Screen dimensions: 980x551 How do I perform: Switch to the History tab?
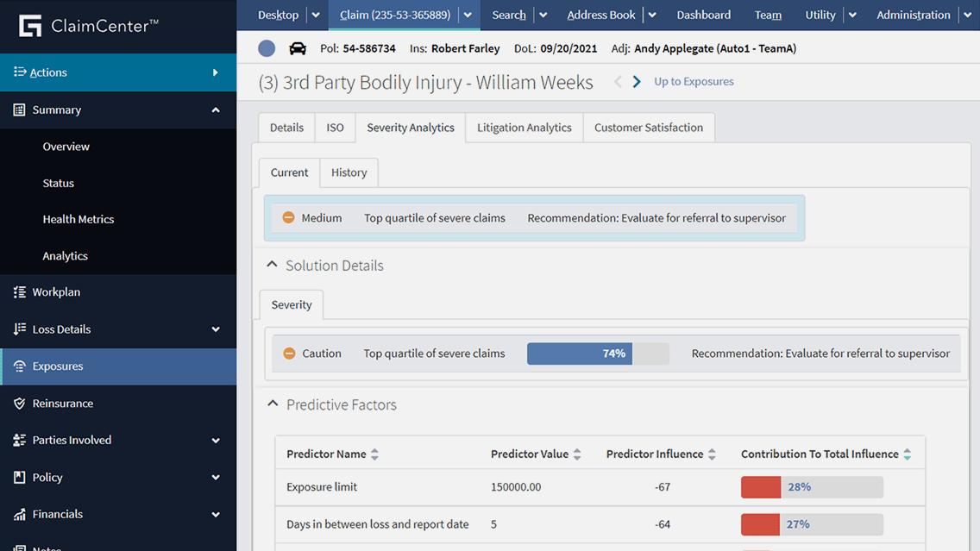349,172
